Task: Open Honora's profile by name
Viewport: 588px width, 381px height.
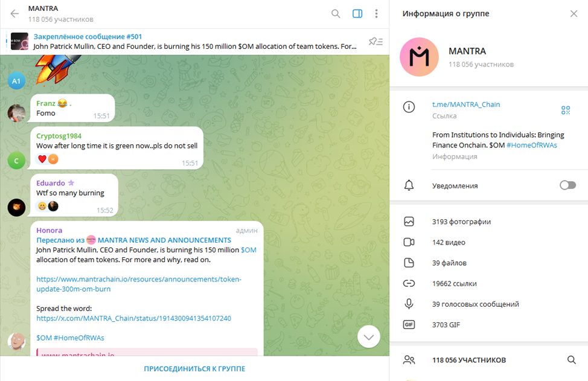Action: pos(49,230)
